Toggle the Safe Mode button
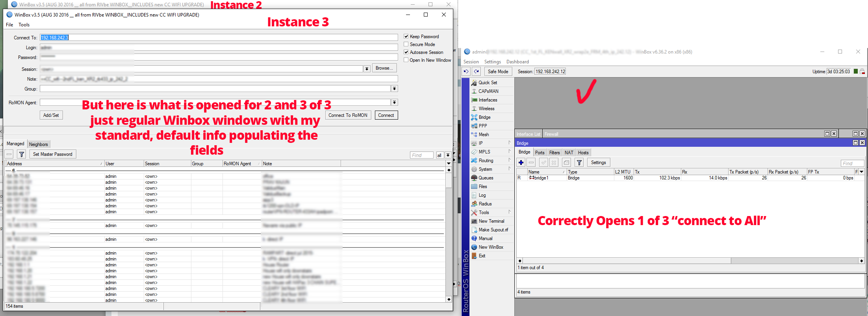This screenshot has width=868, height=316. (498, 72)
